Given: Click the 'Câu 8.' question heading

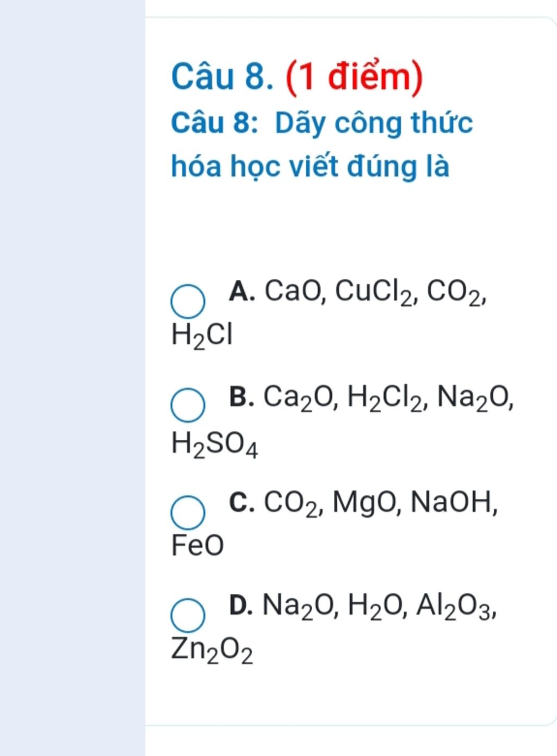Looking at the screenshot, I should tap(222, 77).
